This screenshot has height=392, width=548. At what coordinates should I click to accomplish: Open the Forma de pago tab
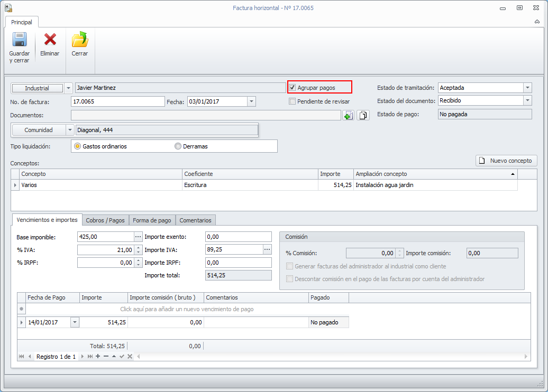(x=152, y=220)
